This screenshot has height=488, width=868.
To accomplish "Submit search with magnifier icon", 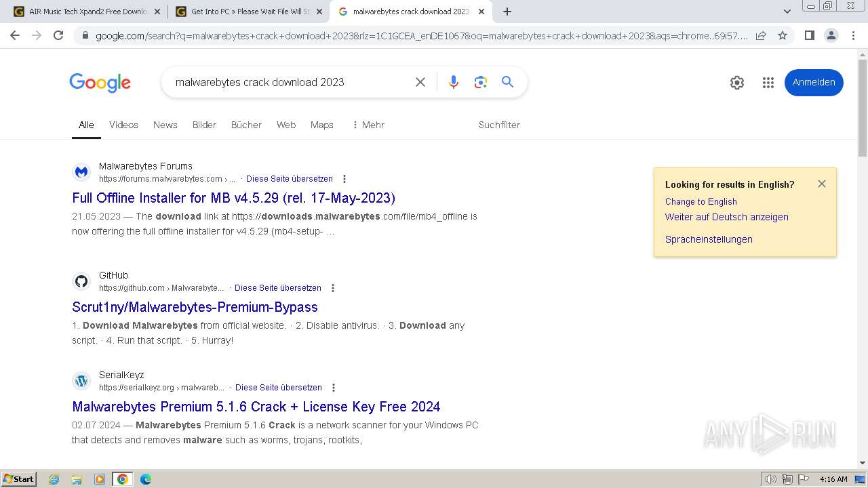I will point(507,82).
